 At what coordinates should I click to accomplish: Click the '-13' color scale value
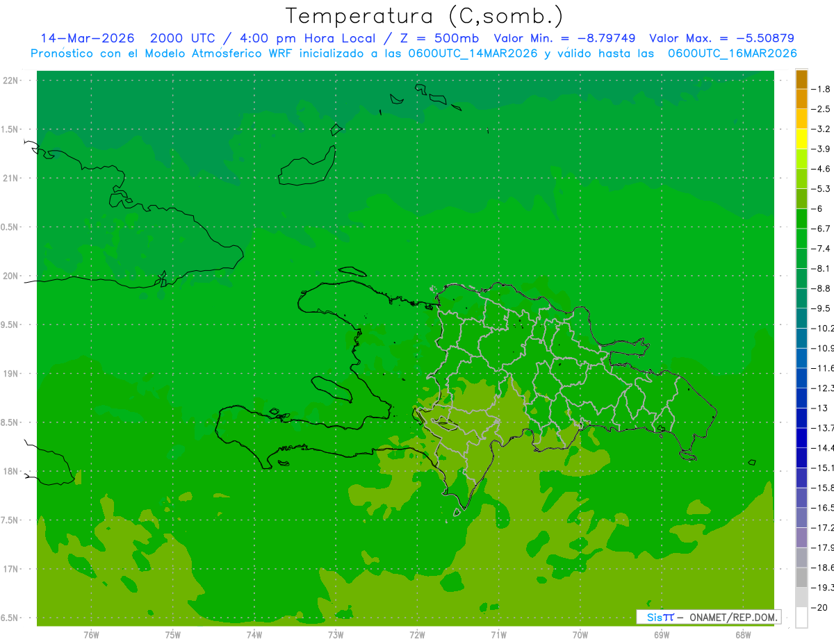pos(818,408)
